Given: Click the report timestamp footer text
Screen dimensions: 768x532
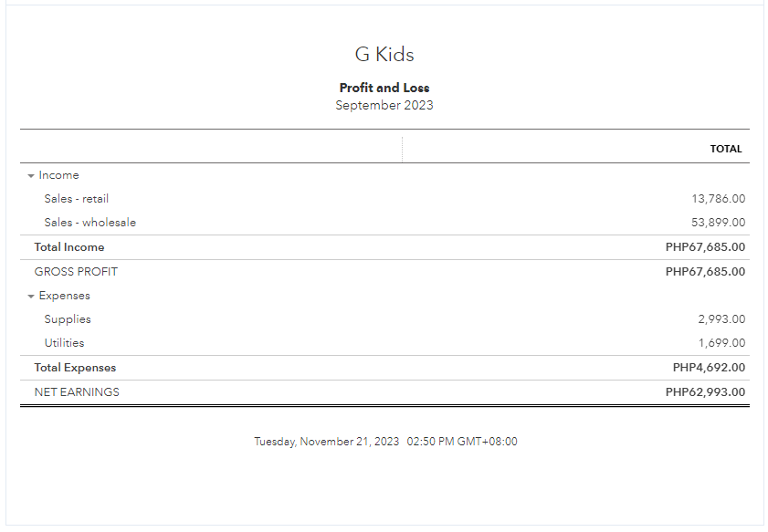Looking at the screenshot, I should click(x=385, y=442).
